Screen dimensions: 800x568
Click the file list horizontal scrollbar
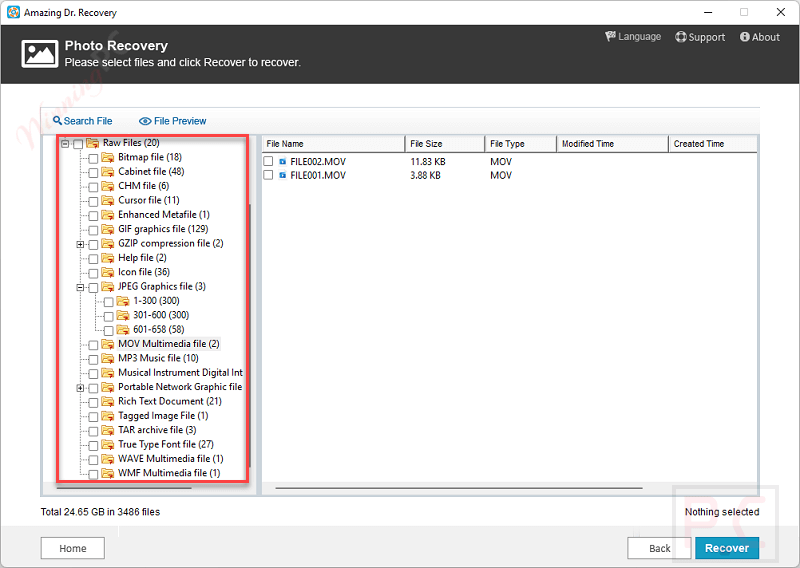coord(460,488)
